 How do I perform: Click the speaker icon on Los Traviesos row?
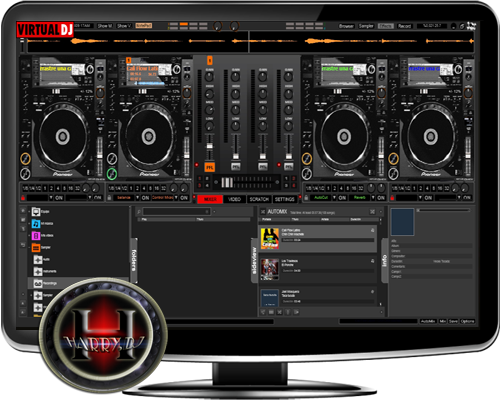coord(372,261)
